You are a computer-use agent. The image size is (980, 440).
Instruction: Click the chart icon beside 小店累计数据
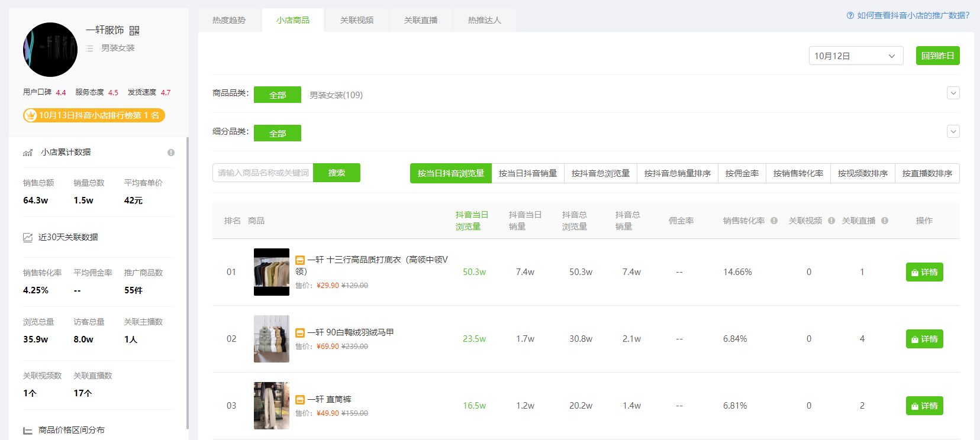(28, 153)
